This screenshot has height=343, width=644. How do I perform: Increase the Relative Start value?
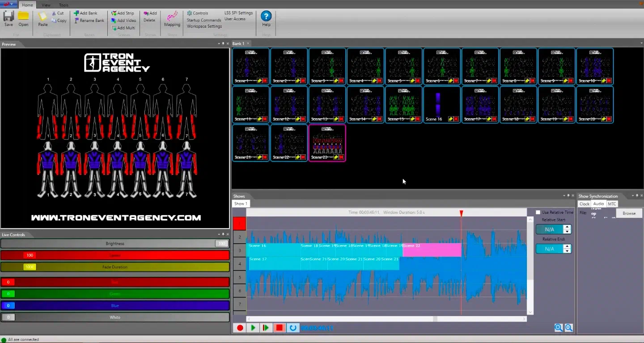point(567,227)
